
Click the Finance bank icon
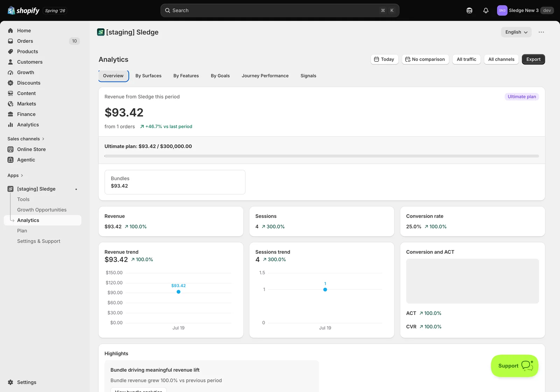coord(10,114)
